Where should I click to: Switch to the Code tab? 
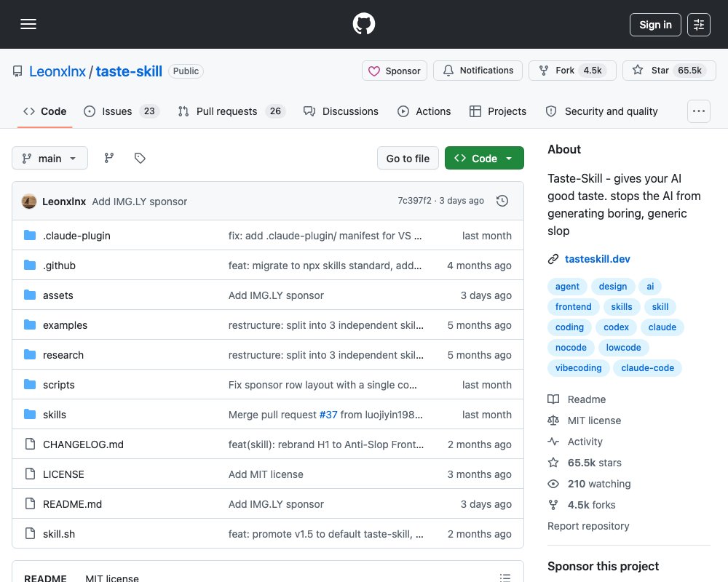pos(45,111)
